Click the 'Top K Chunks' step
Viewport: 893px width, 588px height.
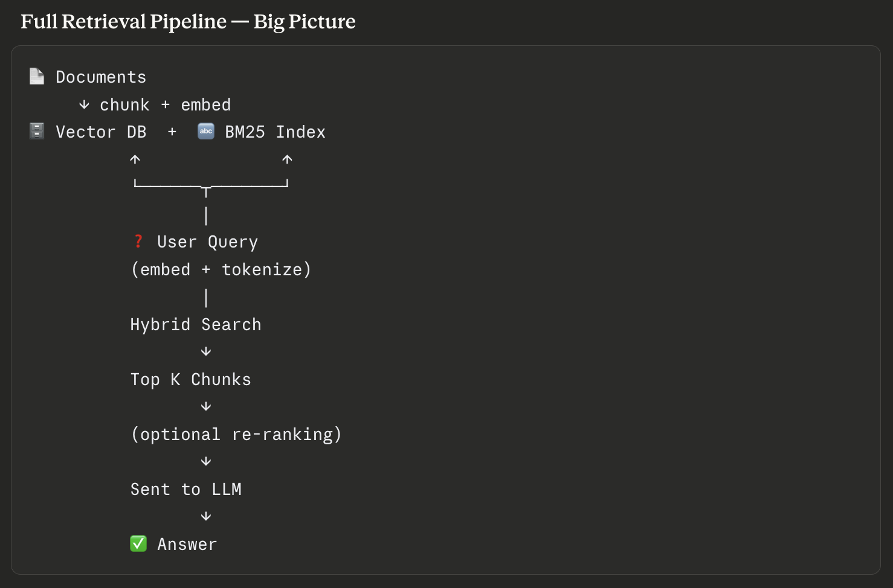191,380
